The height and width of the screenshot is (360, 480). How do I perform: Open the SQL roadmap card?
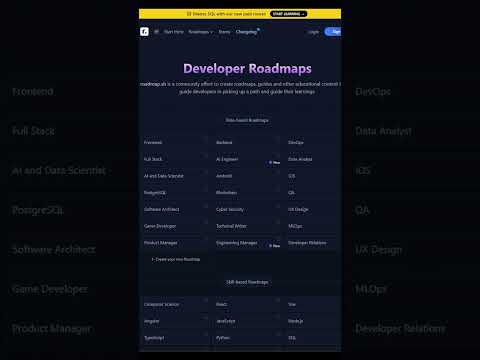(x=313, y=338)
